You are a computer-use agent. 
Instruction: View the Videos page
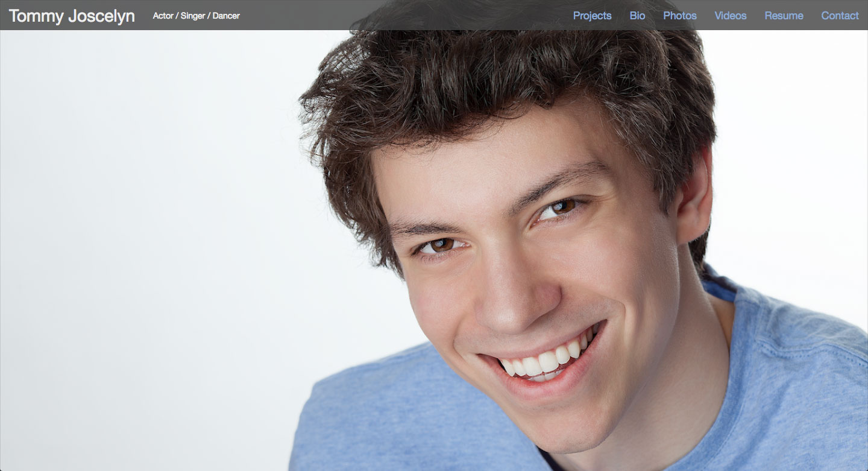(730, 16)
